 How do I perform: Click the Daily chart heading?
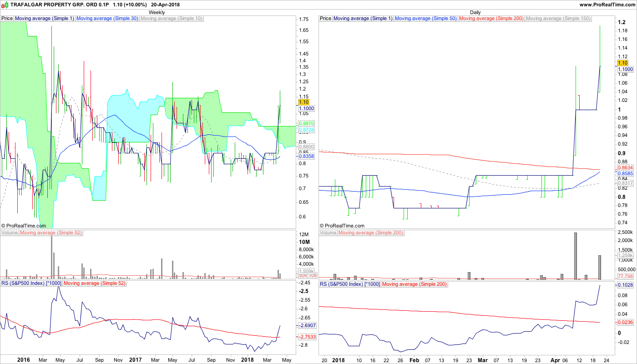click(x=475, y=12)
